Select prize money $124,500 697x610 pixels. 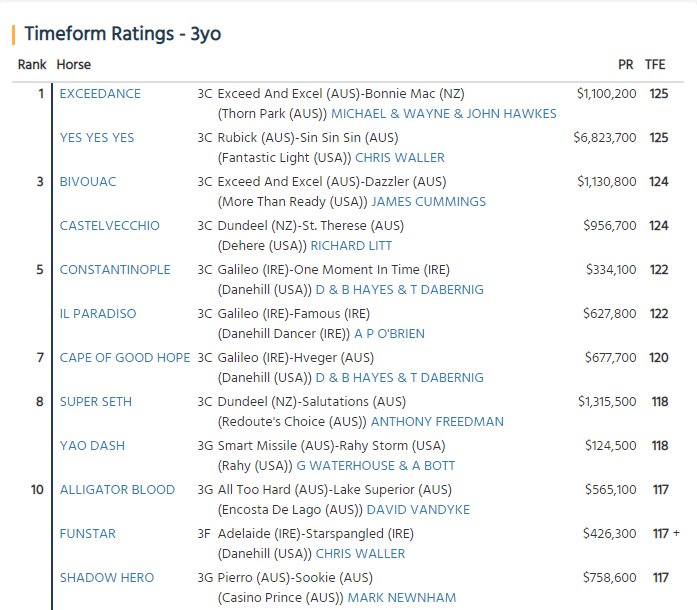611,446
